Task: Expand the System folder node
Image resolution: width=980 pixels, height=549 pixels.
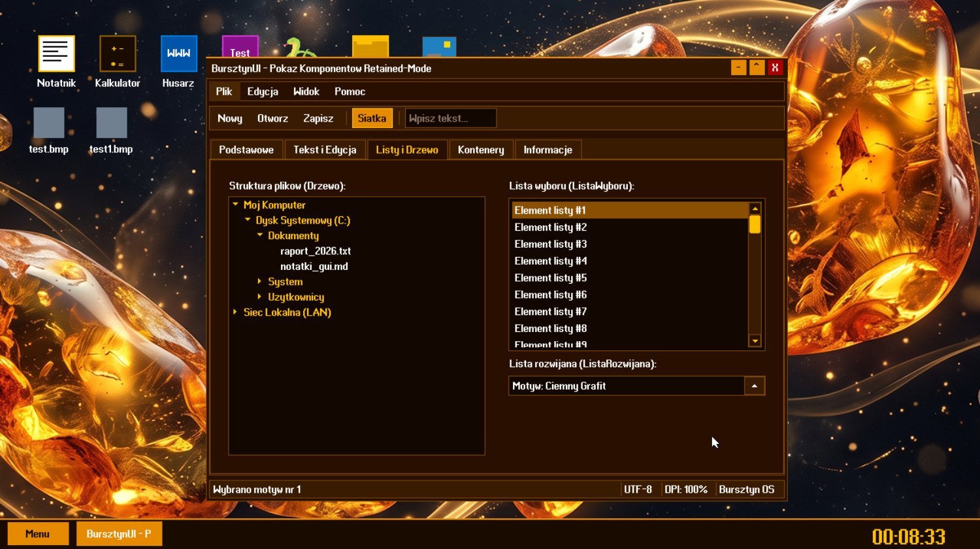Action: coord(260,282)
